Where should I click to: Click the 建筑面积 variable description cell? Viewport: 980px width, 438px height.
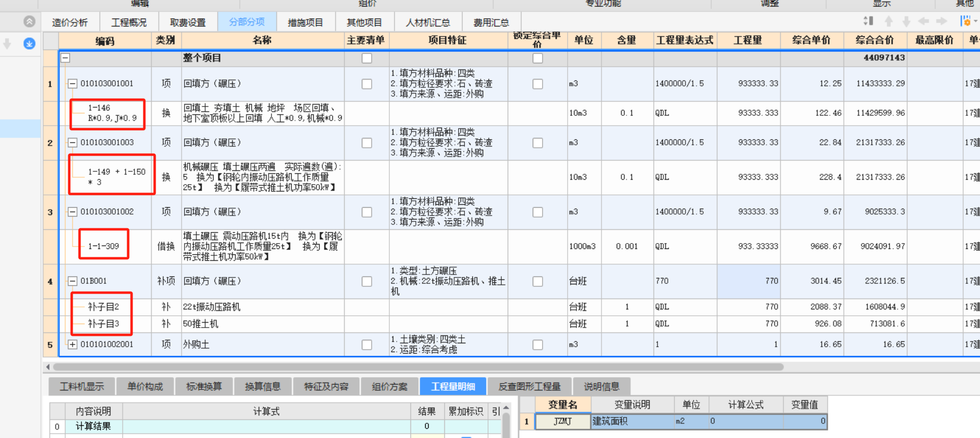632,421
